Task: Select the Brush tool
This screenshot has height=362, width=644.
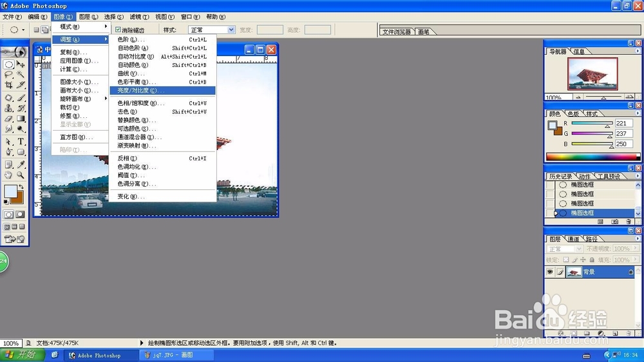Action: [21, 98]
